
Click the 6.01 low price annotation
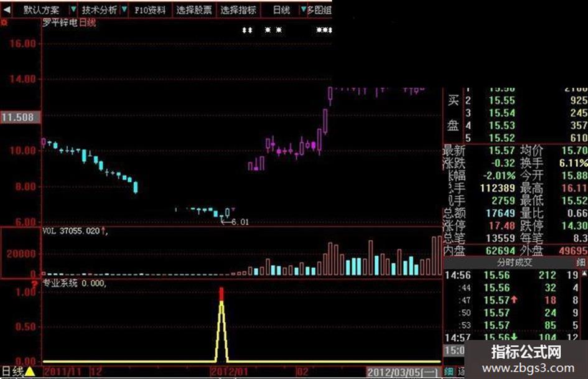click(240, 222)
